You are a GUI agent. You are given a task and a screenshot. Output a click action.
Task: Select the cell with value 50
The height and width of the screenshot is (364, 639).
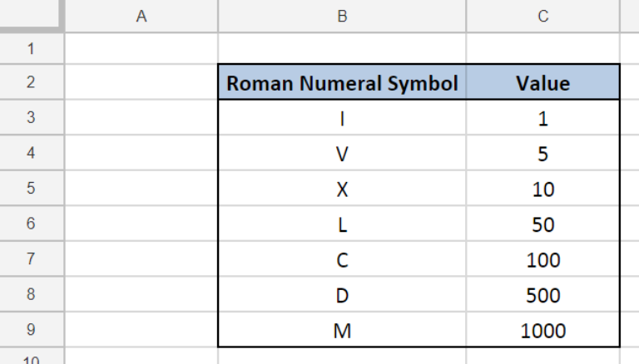click(542, 224)
